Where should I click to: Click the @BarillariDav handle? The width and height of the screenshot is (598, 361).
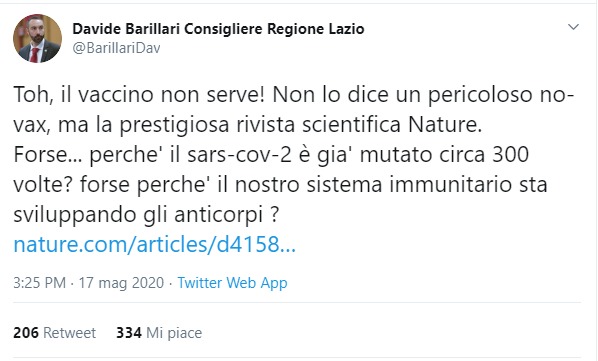(x=116, y=48)
